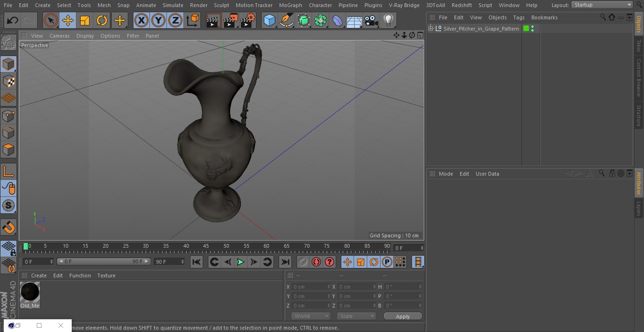Open Edit Render Settings
Screen dimensions: 644x332
pyautogui.click(x=248, y=21)
